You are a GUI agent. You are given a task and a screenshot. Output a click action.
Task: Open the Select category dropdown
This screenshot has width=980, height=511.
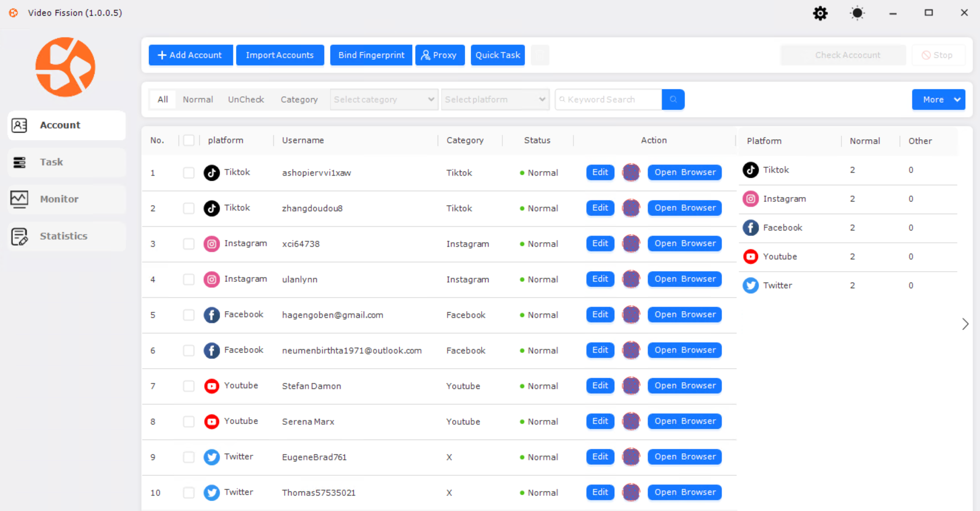[x=384, y=100]
